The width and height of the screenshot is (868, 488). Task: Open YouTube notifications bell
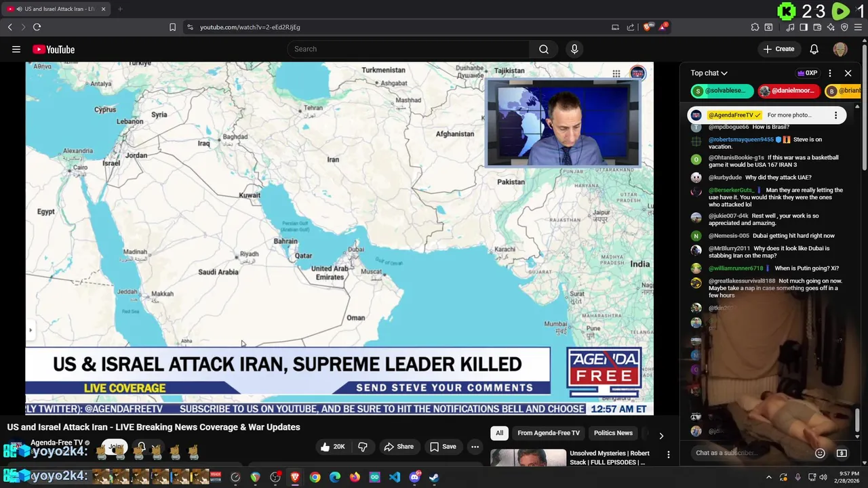(x=814, y=49)
